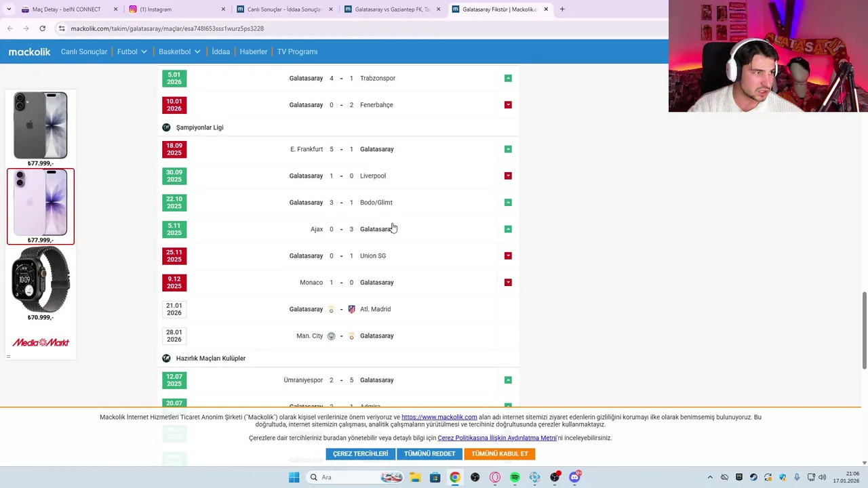Viewport: 868px width, 488px height.
Task: Click the Union SG team name
Action: 373,256
